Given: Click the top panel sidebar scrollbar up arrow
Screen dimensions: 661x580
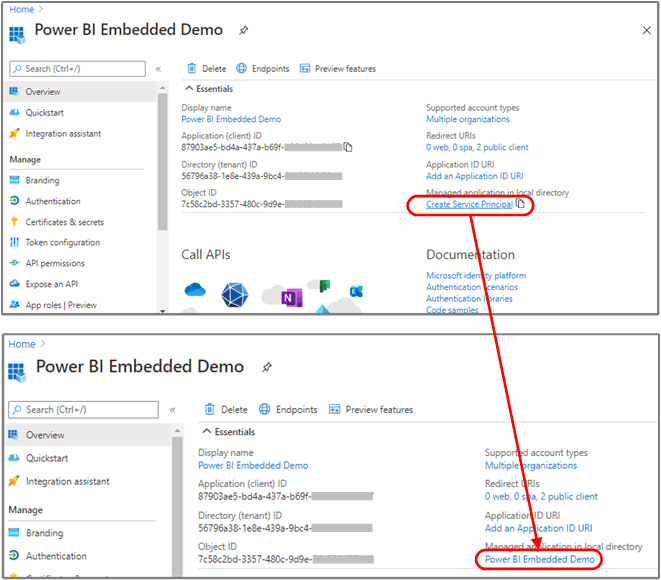Looking at the screenshot, I should [x=162, y=88].
